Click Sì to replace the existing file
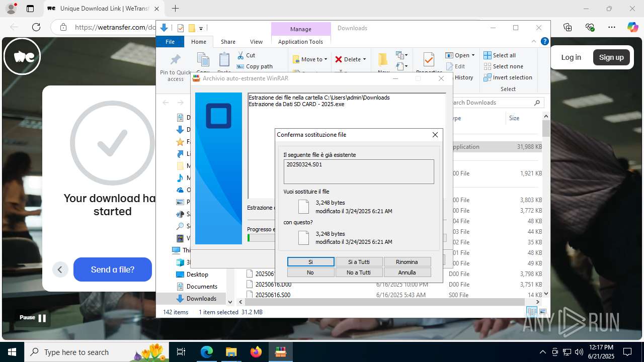The height and width of the screenshot is (362, 644). click(x=310, y=262)
